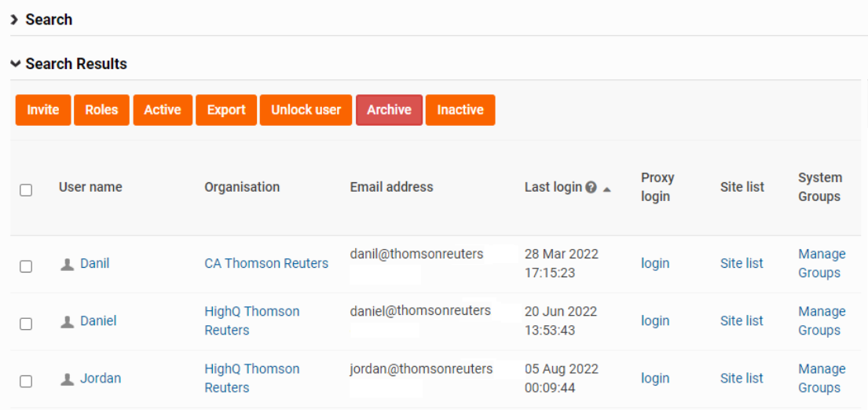Viewport: 868px width, 410px height.
Task: Open Manage Groups for Danil
Action: 822,263
